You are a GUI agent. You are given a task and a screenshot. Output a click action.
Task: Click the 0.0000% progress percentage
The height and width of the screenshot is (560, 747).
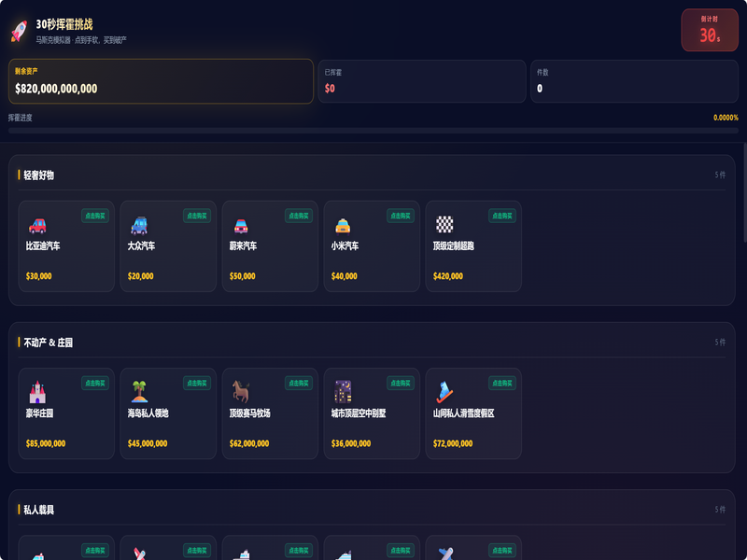(726, 118)
